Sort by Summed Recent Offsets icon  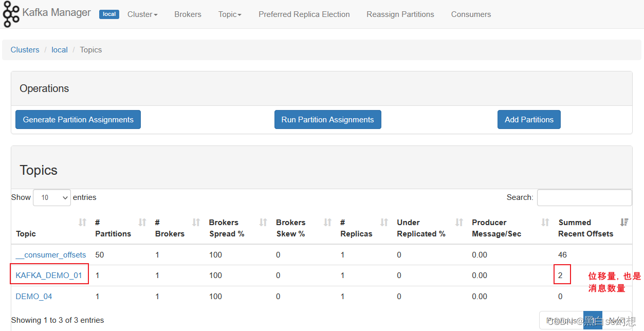624,222
